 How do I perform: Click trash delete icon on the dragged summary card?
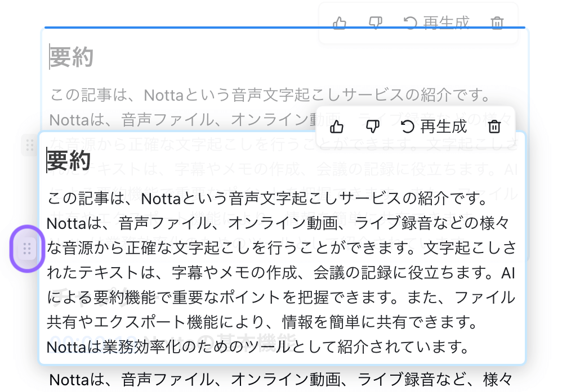click(x=494, y=127)
